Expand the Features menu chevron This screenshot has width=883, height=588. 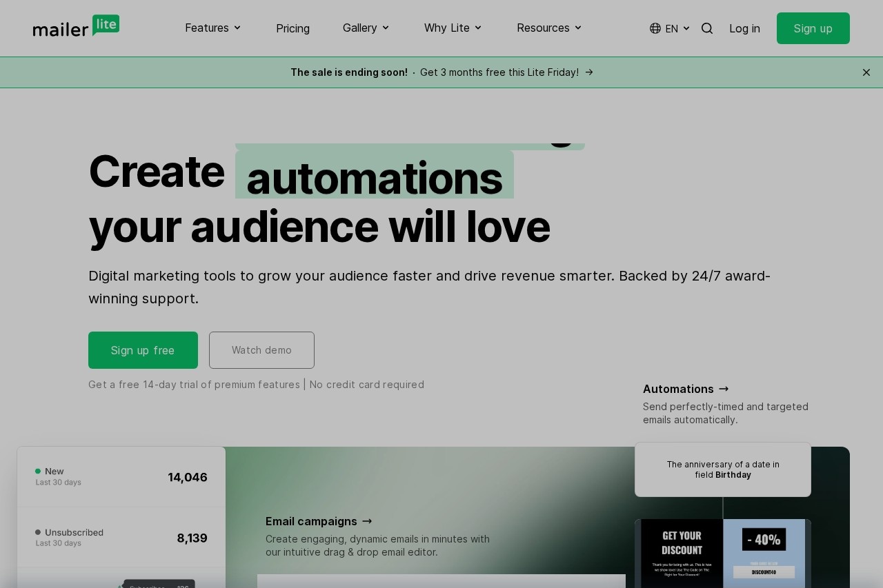click(x=237, y=28)
